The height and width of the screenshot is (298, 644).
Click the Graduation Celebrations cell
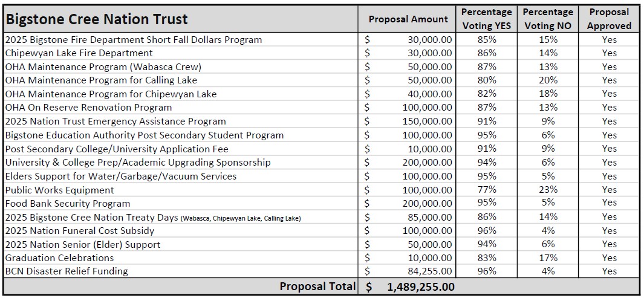(181, 258)
